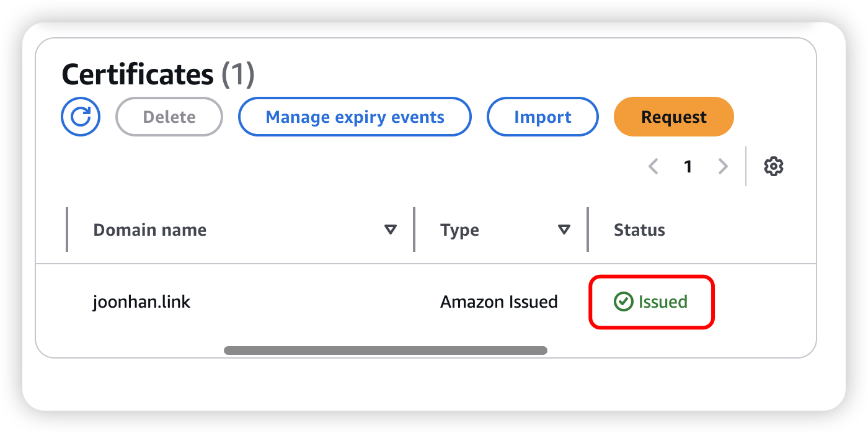Click the Amazon Issued type cell
868x433 pixels.
click(498, 302)
